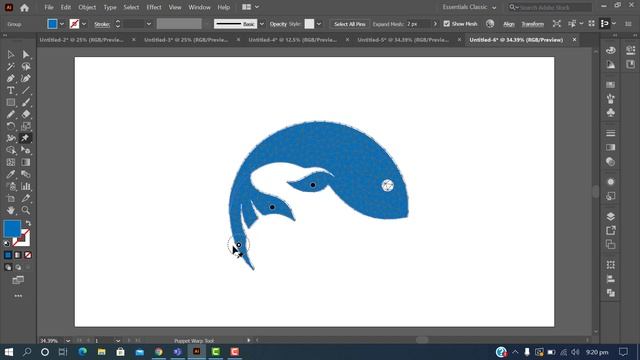Set paint mode to None
The image size is (640, 360).
28,255
